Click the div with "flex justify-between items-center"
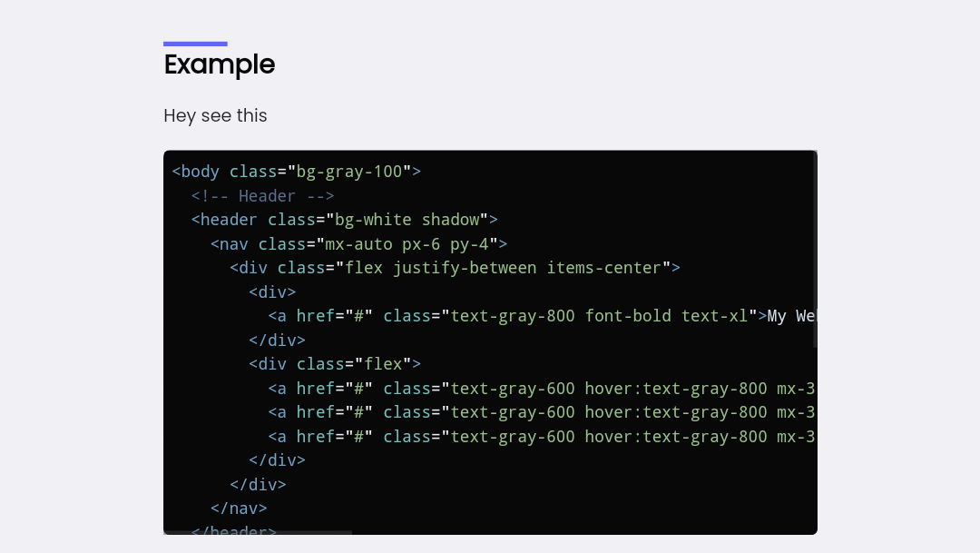The image size is (980, 553). click(x=455, y=268)
